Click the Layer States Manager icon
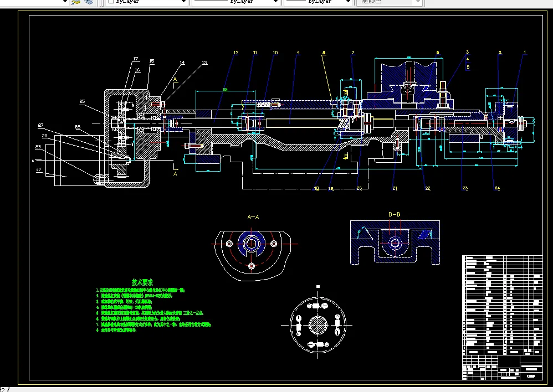This screenshot has height=392, width=553. tap(89, 2)
